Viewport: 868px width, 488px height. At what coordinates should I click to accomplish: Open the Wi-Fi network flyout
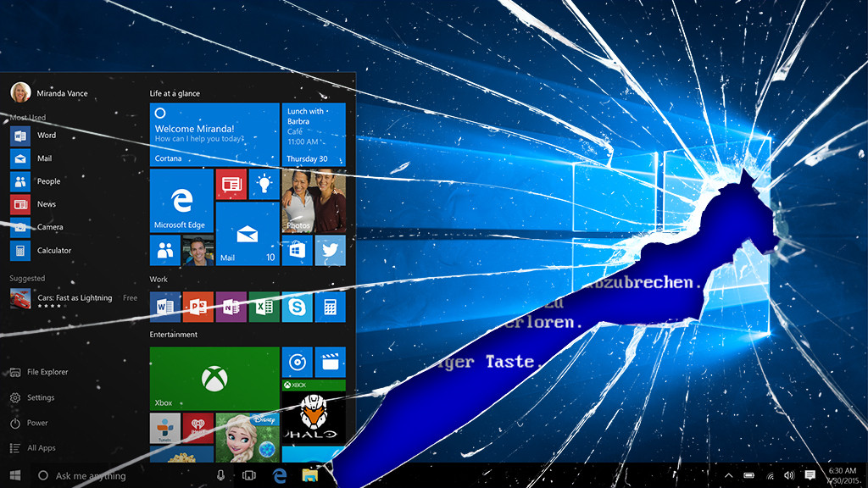(770, 475)
